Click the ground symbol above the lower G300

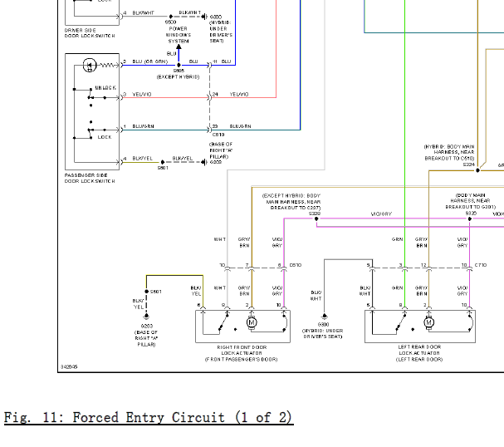click(325, 317)
